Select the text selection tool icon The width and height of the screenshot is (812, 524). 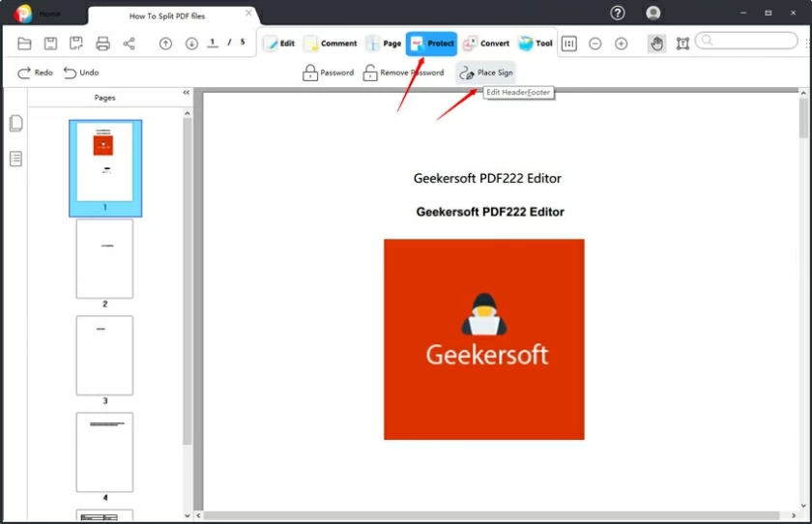[x=683, y=44]
